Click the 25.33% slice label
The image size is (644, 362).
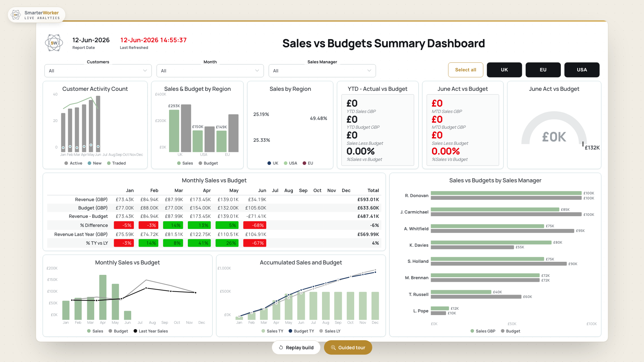262,140
